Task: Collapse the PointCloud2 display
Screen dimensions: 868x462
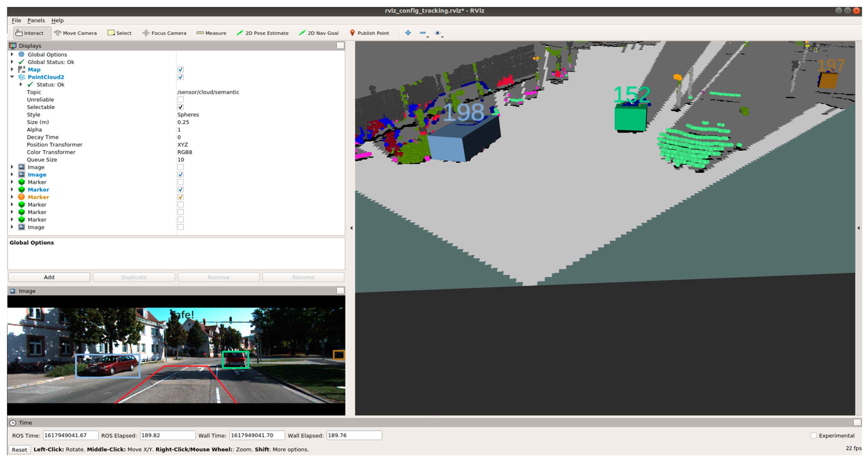Action: click(x=12, y=77)
